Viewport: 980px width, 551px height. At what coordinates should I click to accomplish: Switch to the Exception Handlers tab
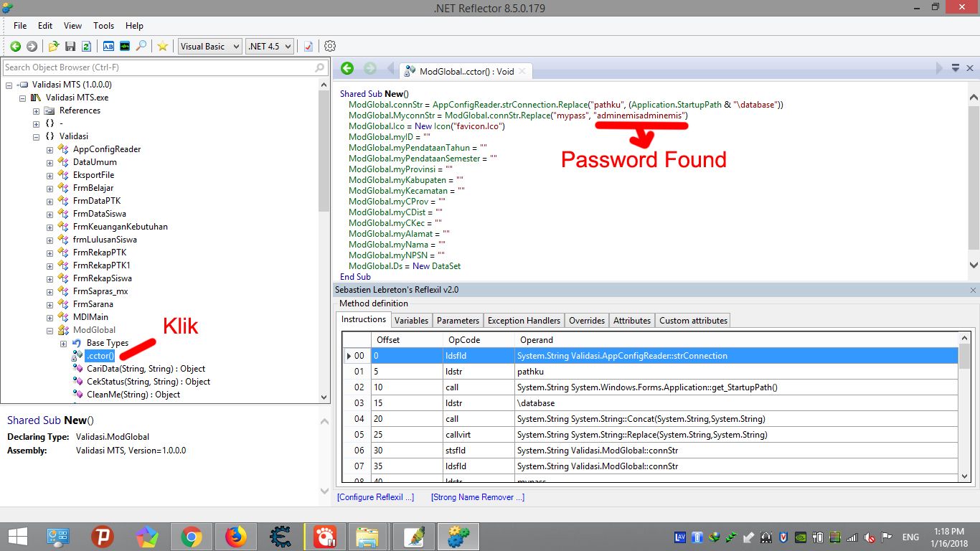tap(524, 321)
